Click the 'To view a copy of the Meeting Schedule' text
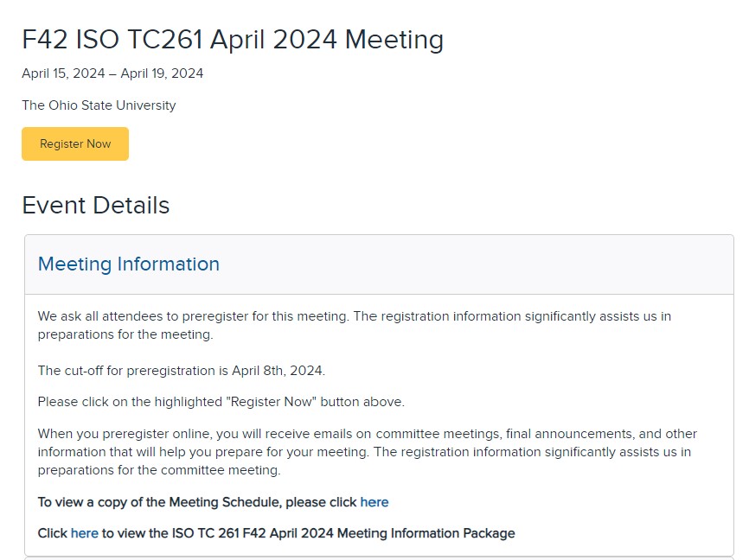Image resolution: width=749 pixels, height=560 pixels. point(197,502)
